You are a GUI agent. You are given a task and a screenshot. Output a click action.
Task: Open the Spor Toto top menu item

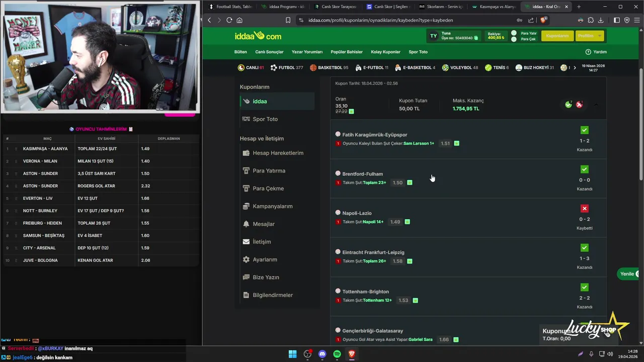(x=418, y=52)
